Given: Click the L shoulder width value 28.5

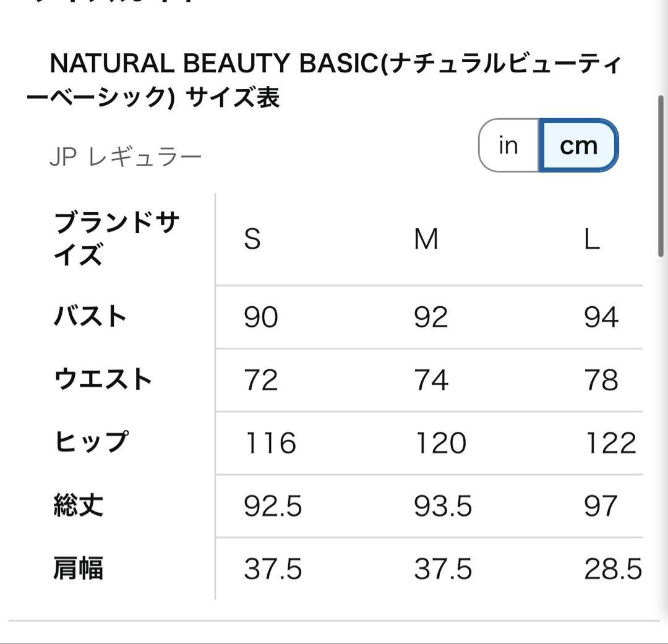Looking at the screenshot, I should tap(613, 569).
